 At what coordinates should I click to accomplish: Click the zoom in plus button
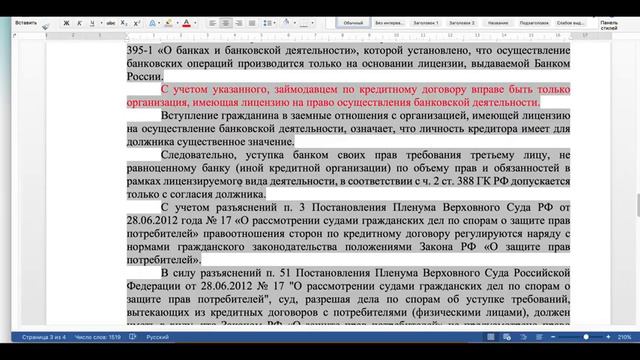click(608, 337)
